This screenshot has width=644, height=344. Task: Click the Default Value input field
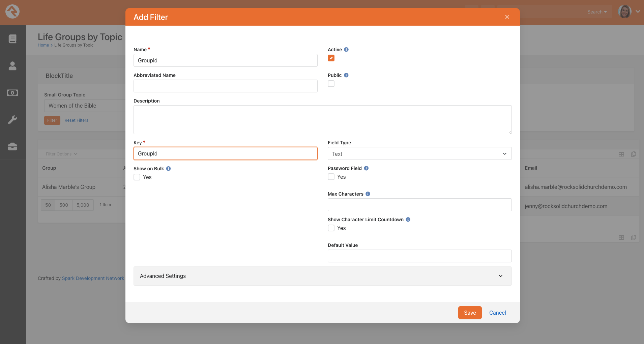click(x=419, y=256)
